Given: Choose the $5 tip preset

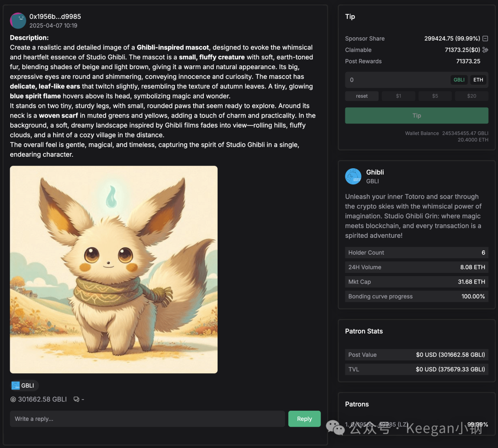Looking at the screenshot, I should (x=435, y=96).
